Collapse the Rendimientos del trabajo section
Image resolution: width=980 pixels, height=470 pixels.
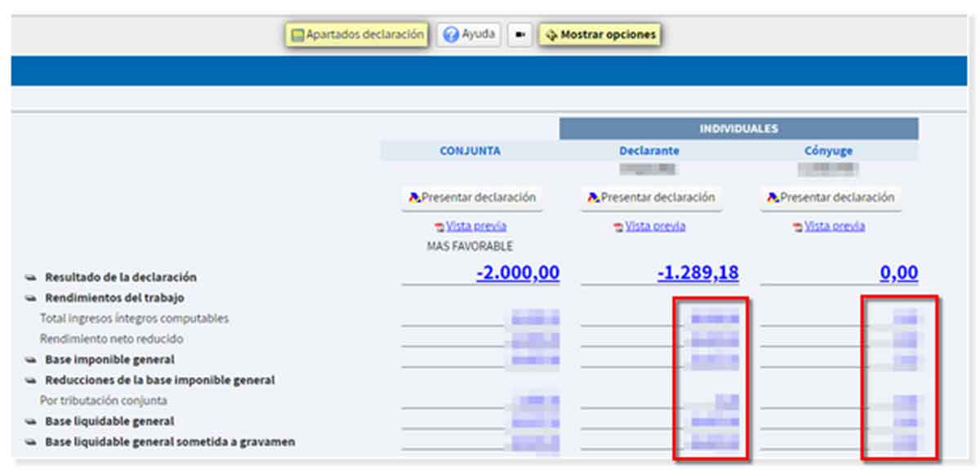point(30,298)
